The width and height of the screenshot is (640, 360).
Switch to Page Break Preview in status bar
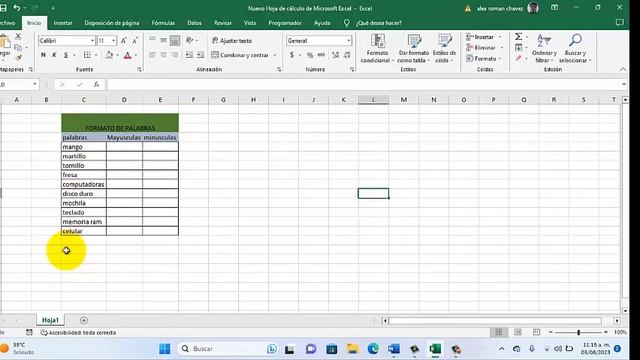tap(536, 332)
